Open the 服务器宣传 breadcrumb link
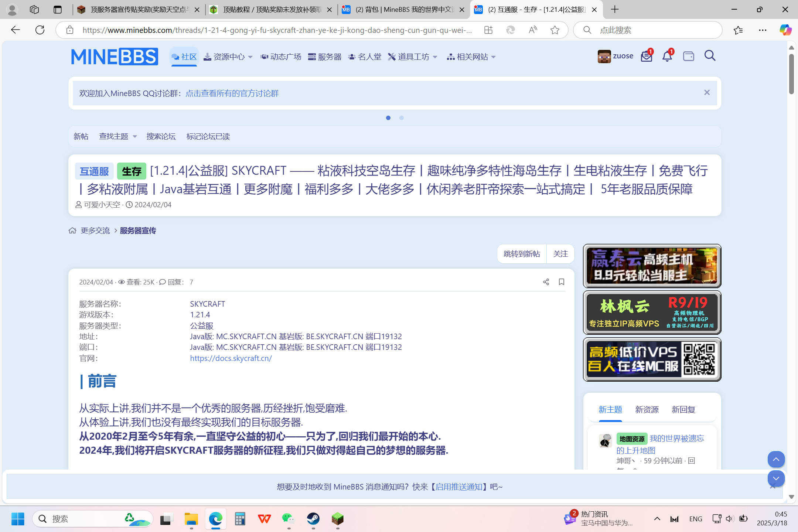The height and width of the screenshot is (532, 798). pos(138,231)
